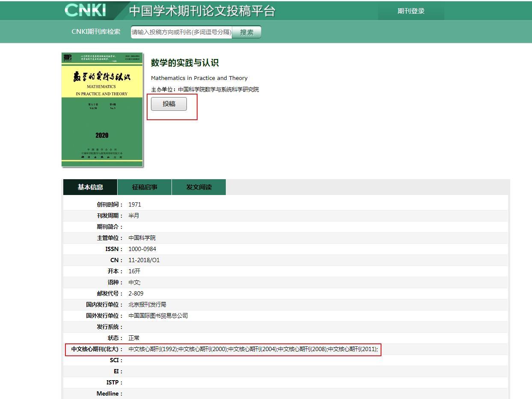532x399 pixels.
Task: Click the 主管单位 value 中国科学院
Action: click(142, 238)
